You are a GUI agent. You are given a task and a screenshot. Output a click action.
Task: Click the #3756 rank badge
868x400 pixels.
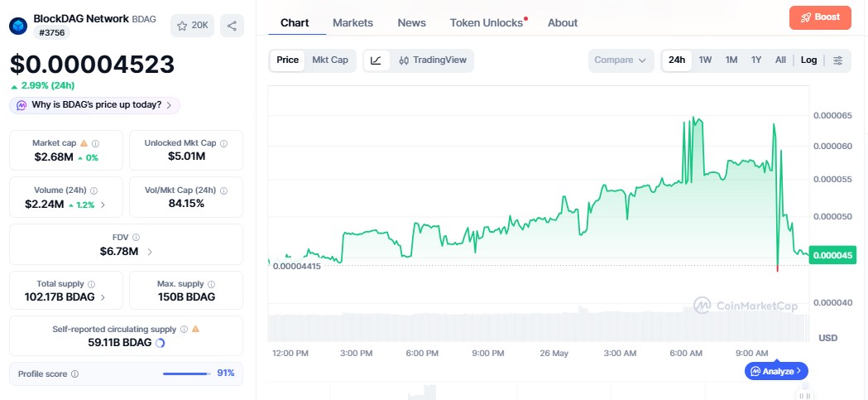(51, 32)
